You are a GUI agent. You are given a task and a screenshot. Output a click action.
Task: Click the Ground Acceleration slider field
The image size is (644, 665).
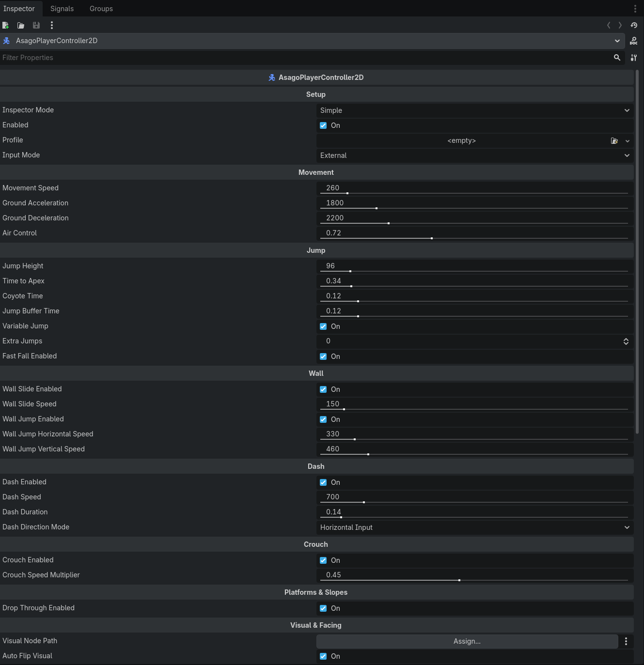475,203
